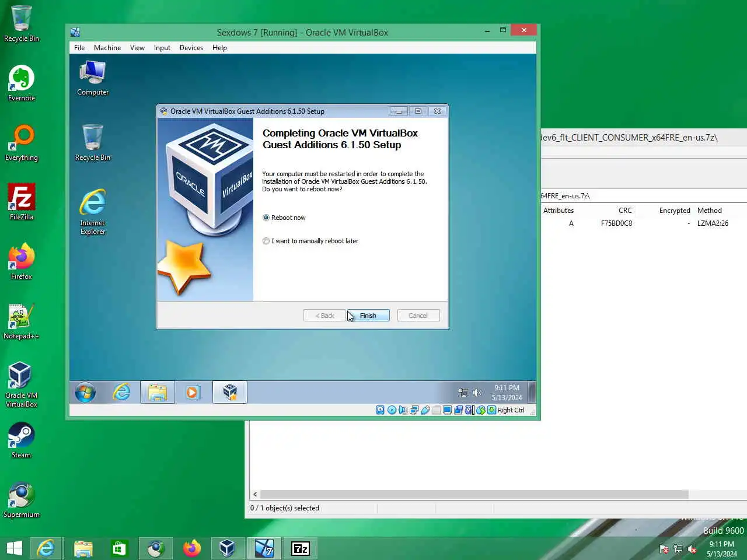Click the display status icon

tap(447, 410)
